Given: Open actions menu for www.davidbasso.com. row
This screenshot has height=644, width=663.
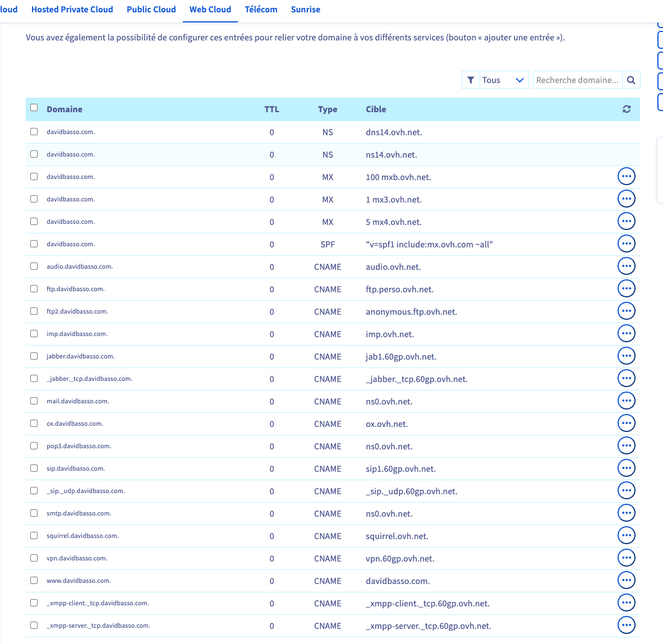Looking at the screenshot, I should 626,581.
